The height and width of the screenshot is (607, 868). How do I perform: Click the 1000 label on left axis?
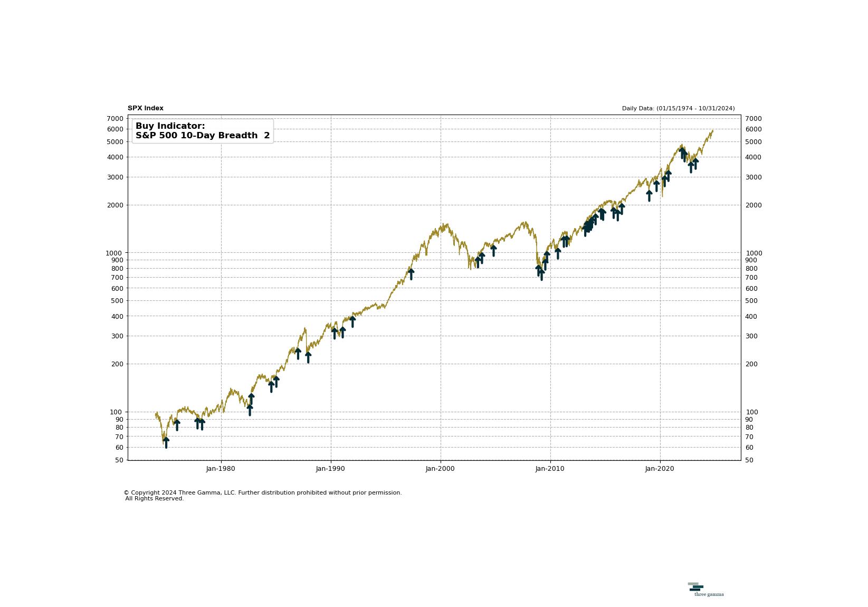115,253
